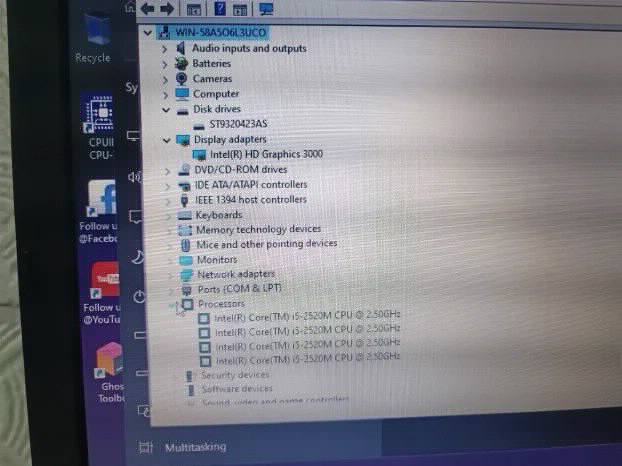This screenshot has height=466, width=622.
Task: Click the Display adapters category icon
Action: [183, 140]
